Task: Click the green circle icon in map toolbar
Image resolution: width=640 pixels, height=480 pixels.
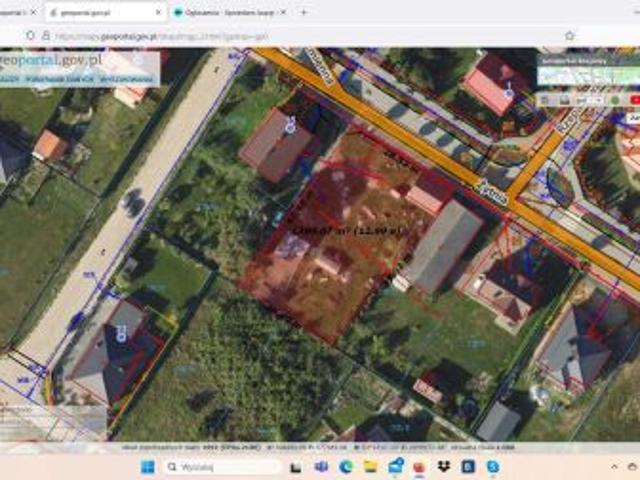Action: click(615, 100)
